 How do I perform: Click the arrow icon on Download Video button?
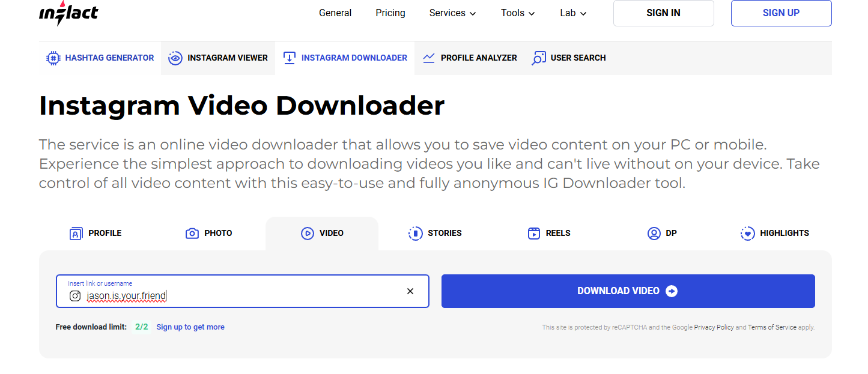(x=672, y=291)
